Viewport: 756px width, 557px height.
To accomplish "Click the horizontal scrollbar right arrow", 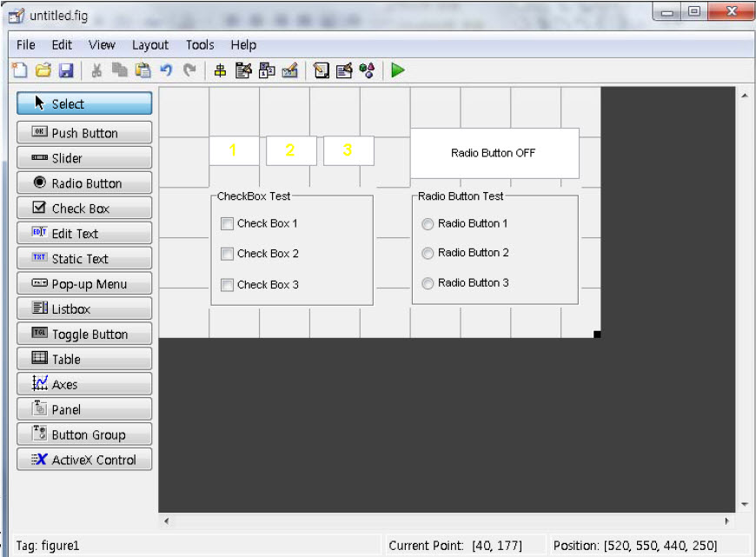I will pyautogui.click(x=727, y=521).
